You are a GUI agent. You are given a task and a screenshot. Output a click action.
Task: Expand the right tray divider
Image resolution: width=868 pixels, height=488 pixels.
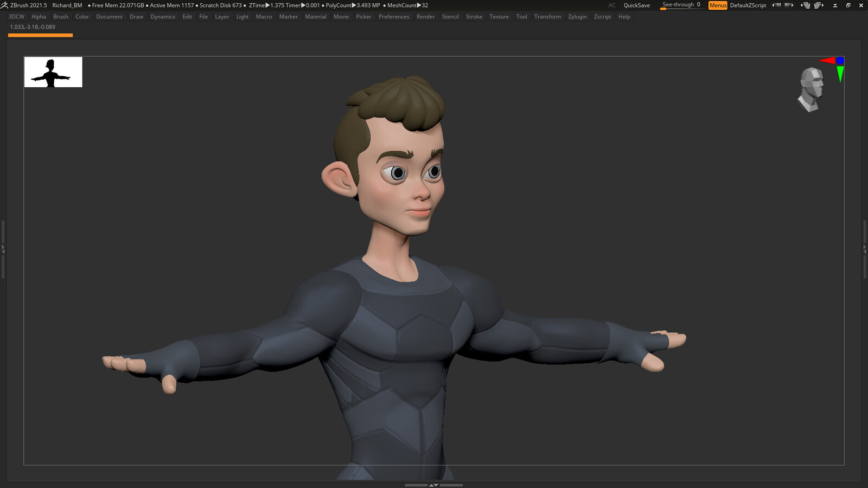(865, 249)
